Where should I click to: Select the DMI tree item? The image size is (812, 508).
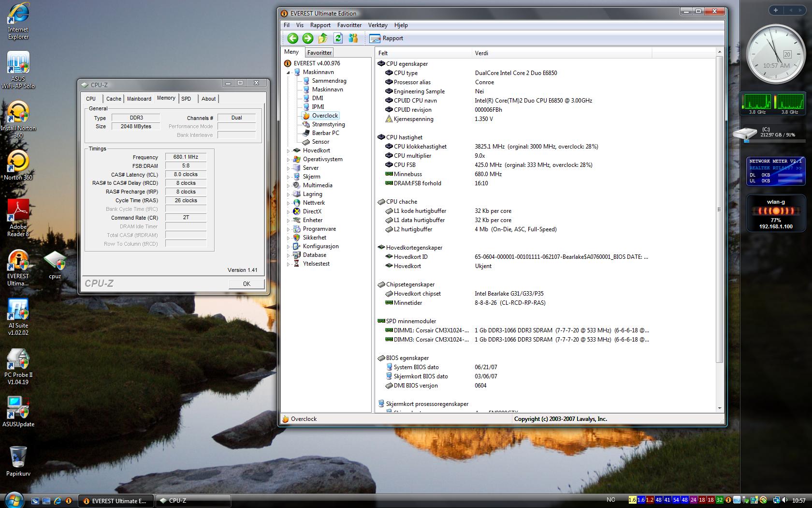pos(318,98)
